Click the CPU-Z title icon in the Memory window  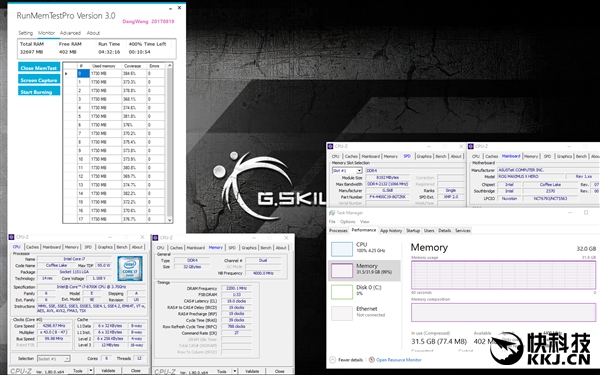click(x=155, y=238)
